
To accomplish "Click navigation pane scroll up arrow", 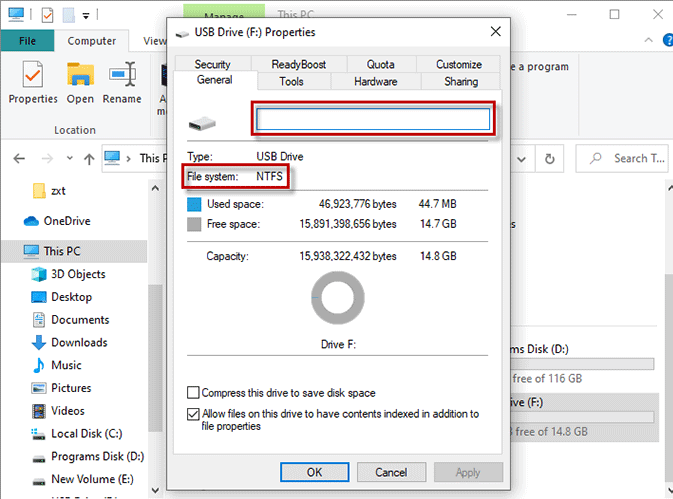I will click(155, 188).
